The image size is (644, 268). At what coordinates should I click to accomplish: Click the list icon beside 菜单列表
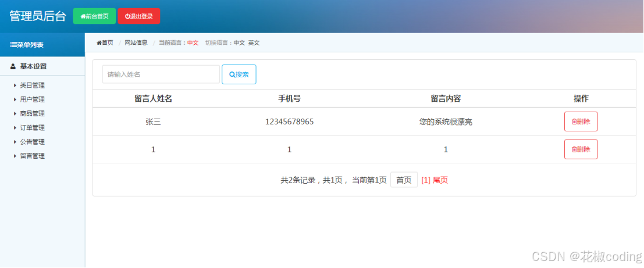(x=13, y=45)
